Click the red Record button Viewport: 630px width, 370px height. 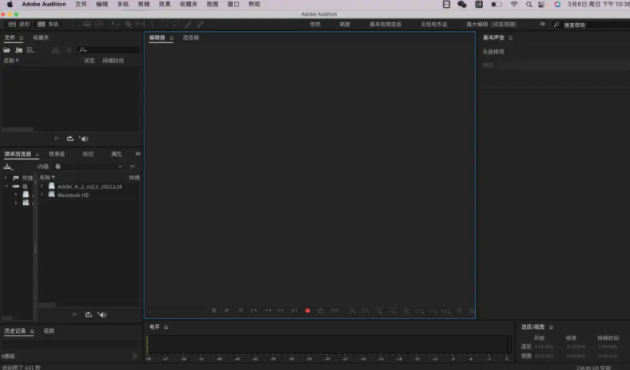click(307, 311)
